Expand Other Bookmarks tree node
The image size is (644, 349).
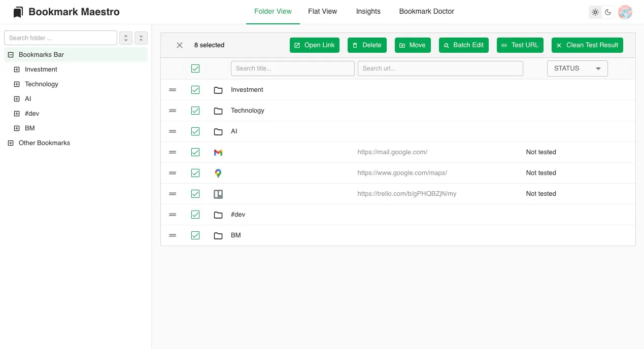click(x=11, y=143)
